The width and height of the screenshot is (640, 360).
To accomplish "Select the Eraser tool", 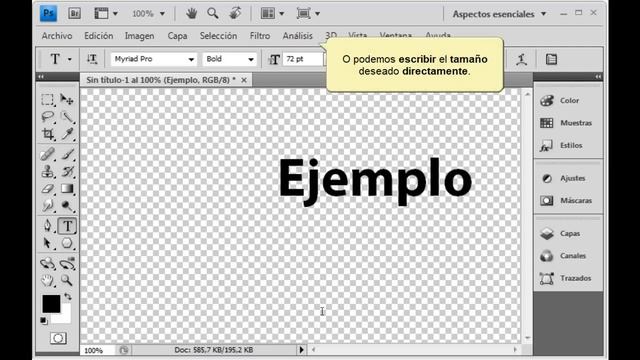I will pos(48,189).
